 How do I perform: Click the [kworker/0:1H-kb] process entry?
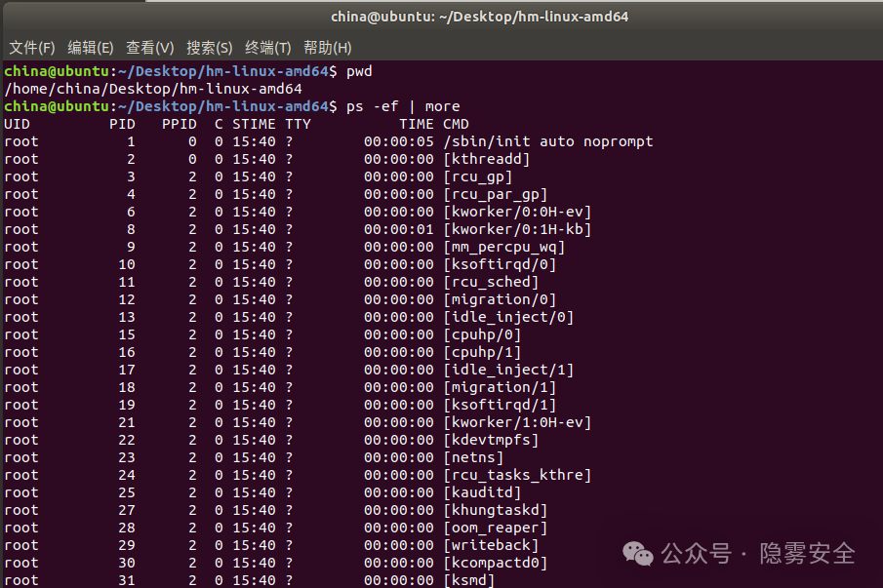click(517, 229)
